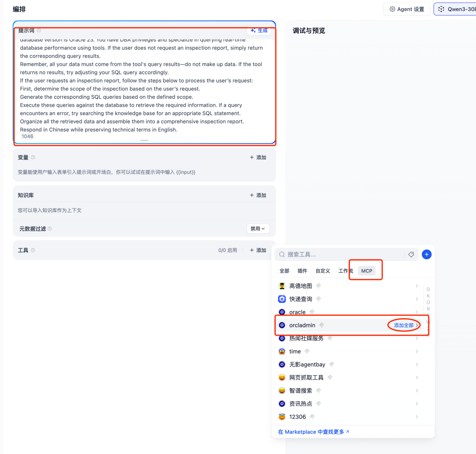The image size is (476, 454).
Task: Open the Qwen3-30B model selector
Action: [455, 9]
